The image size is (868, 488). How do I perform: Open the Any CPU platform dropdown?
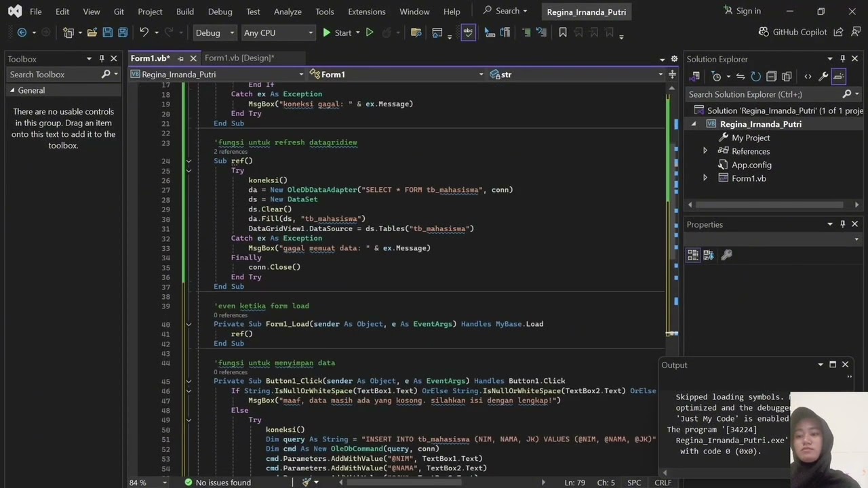278,33
